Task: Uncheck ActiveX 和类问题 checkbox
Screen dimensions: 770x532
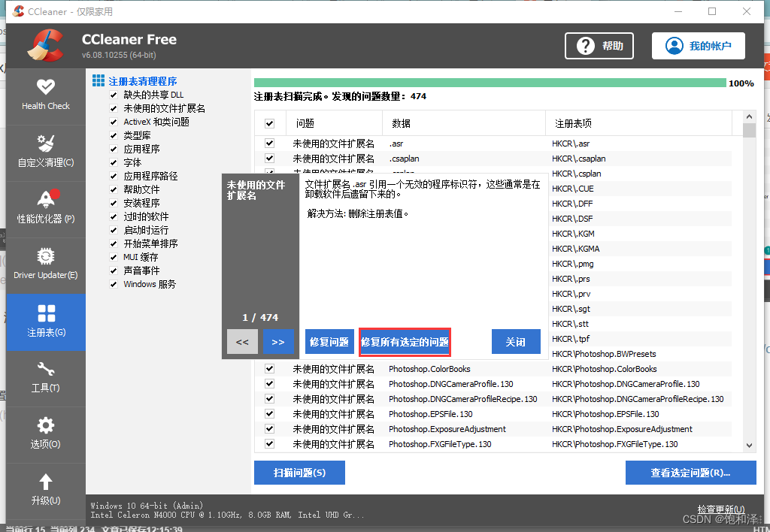Action: coord(114,122)
